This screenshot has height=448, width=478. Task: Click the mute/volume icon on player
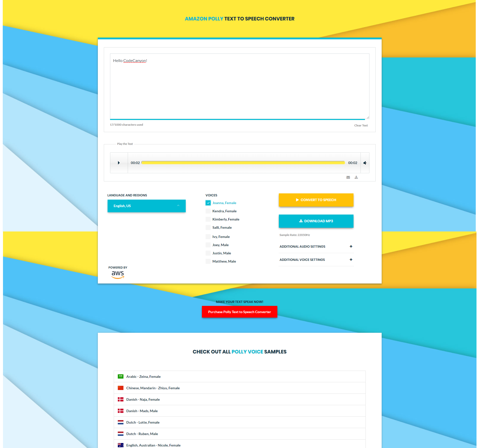coord(365,163)
